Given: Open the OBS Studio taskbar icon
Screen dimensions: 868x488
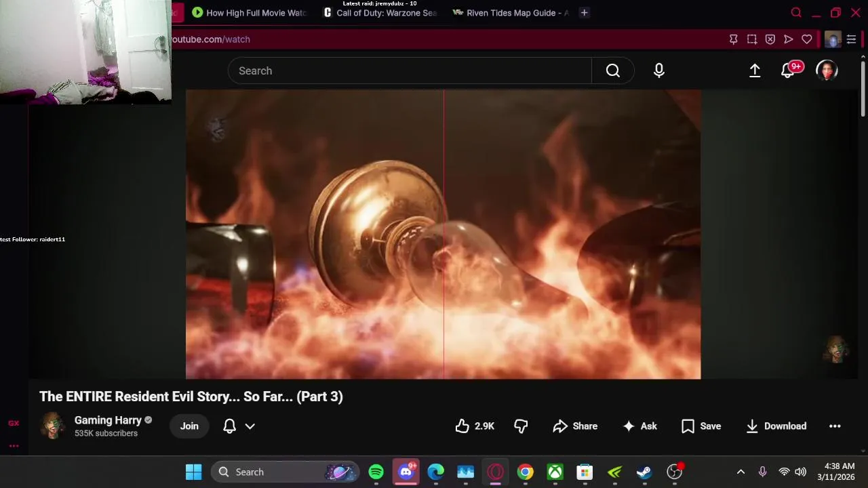Looking at the screenshot, I should click(675, 472).
